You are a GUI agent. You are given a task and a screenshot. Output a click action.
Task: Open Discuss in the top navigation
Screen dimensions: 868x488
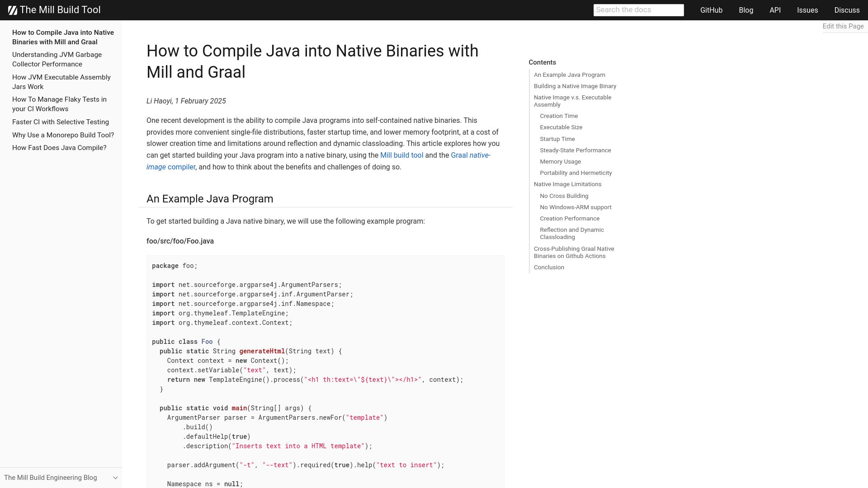(x=847, y=10)
